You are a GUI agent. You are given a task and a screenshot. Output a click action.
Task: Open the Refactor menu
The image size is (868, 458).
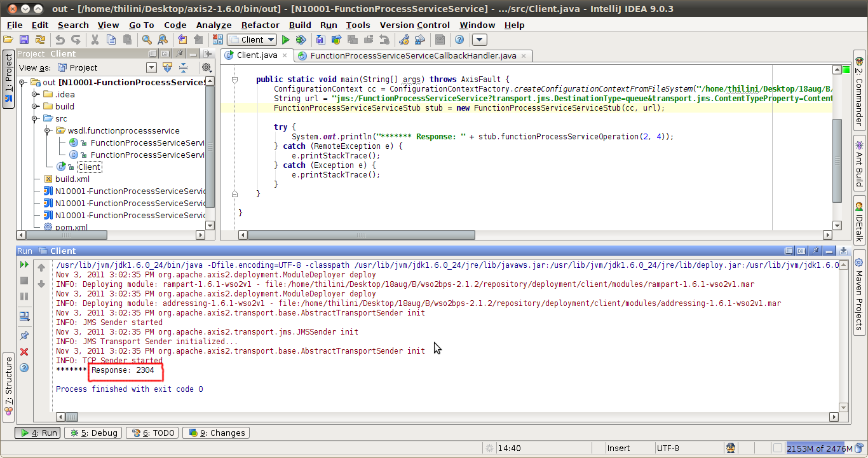(x=260, y=25)
